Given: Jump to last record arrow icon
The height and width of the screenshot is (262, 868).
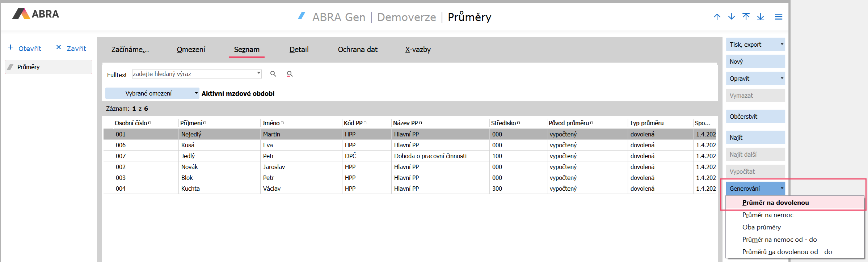Looking at the screenshot, I should tap(760, 17).
